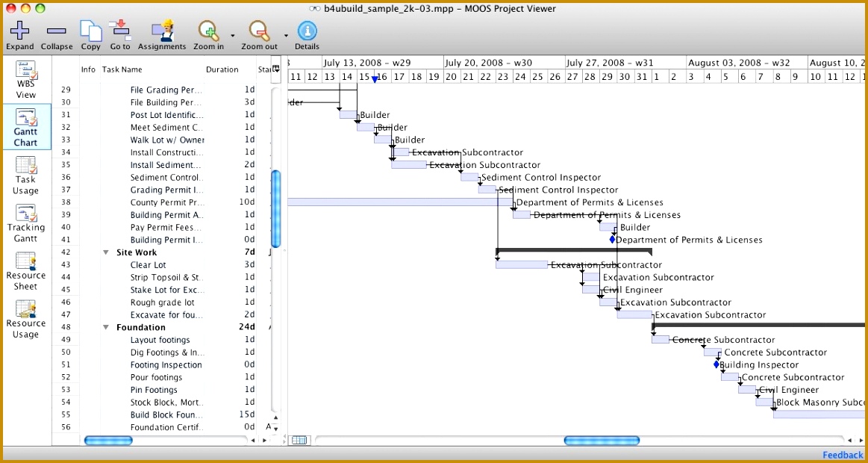Click the Feedback link
Screen dimensions: 868x463
point(843,455)
